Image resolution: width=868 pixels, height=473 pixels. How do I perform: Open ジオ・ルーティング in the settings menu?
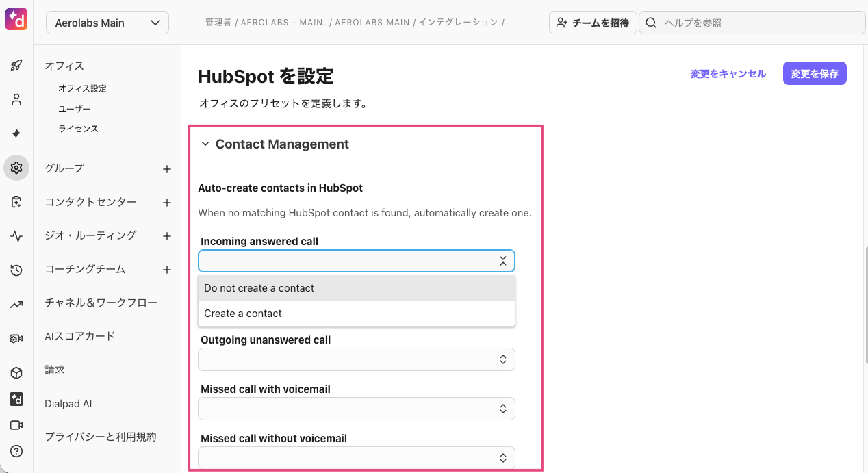click(x=90, y=235)
